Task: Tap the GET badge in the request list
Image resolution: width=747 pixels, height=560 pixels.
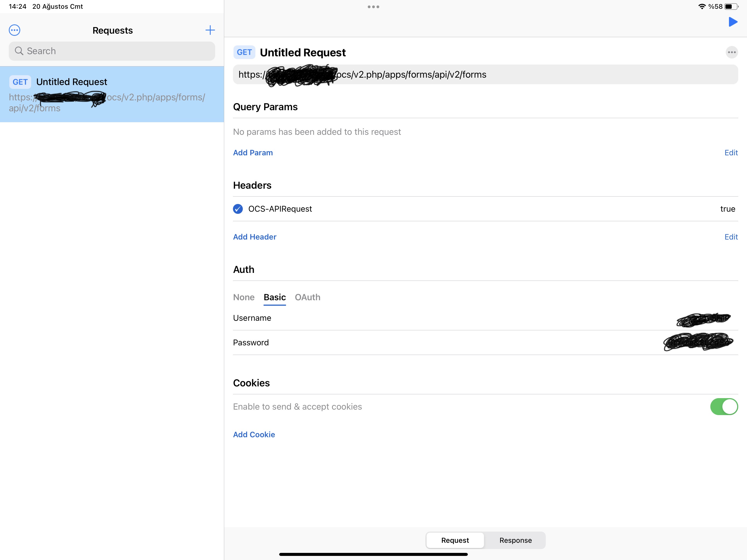Action: (x=20, y=82)
